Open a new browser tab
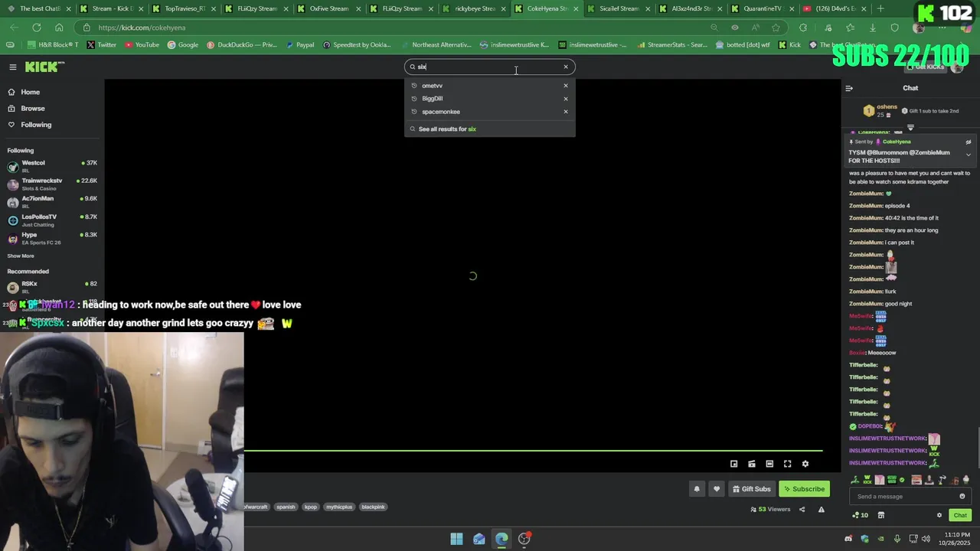The height and width of the screenshot is (551, 980). click(x=880, y=8)
